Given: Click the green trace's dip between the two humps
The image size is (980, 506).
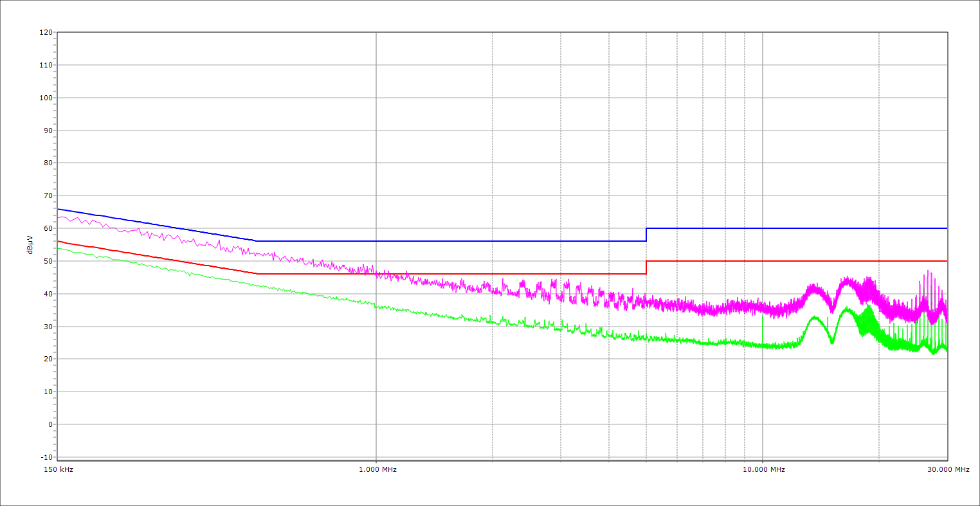Looking at the screenshot, I should tap(831, 342).
